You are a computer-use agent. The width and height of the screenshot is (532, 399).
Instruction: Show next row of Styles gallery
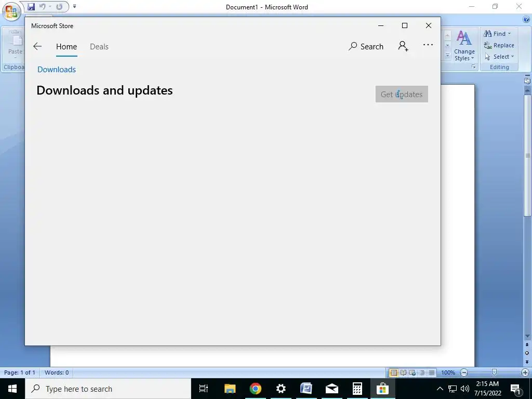(447, 45)
